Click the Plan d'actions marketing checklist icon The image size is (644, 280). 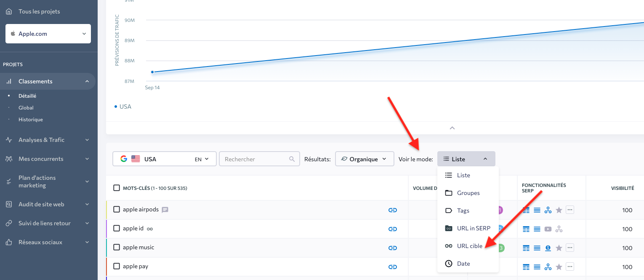click(9, 181)
